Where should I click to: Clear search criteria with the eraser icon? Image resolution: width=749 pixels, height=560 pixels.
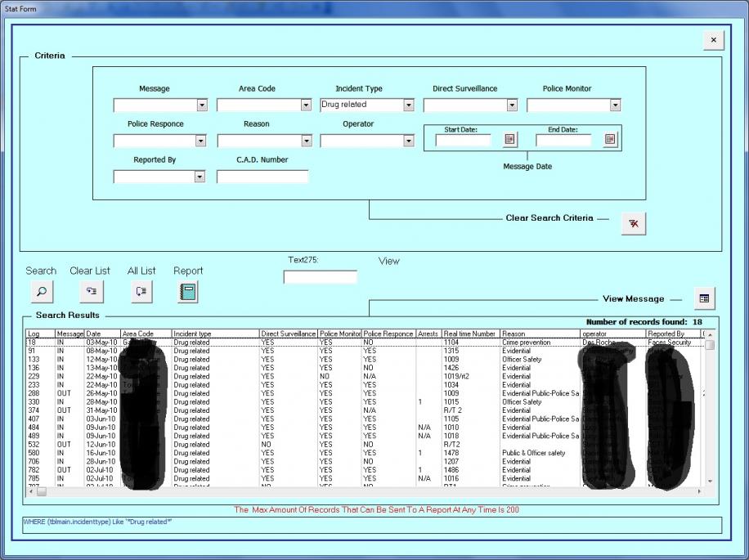coord(633,224)
